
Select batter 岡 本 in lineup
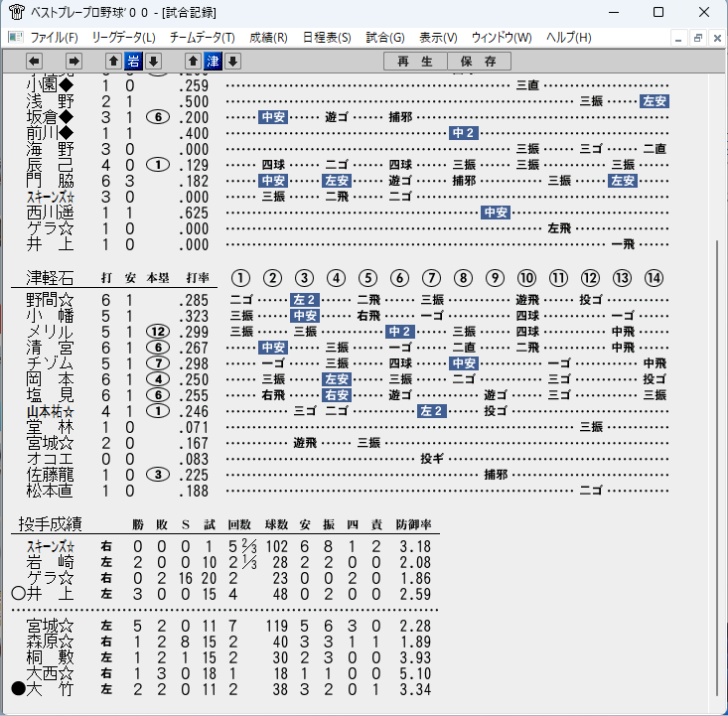tap(50, 379)
